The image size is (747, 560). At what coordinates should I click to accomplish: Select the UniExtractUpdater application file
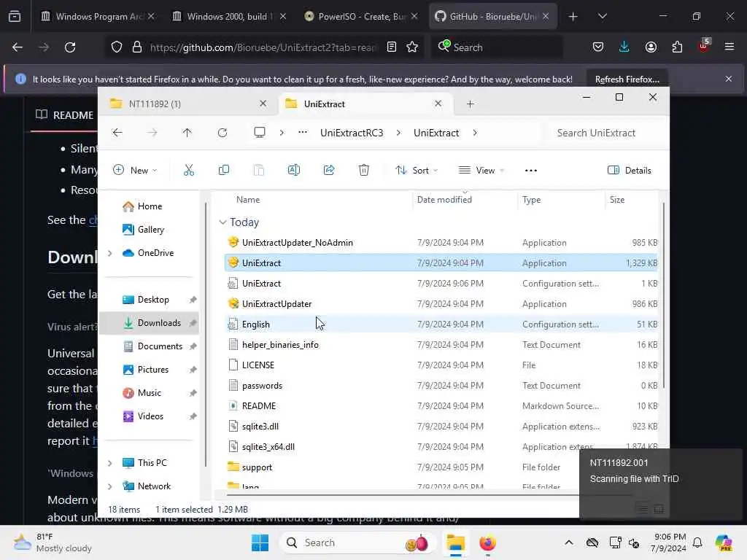pyautogui.click(x=276, y=304)
